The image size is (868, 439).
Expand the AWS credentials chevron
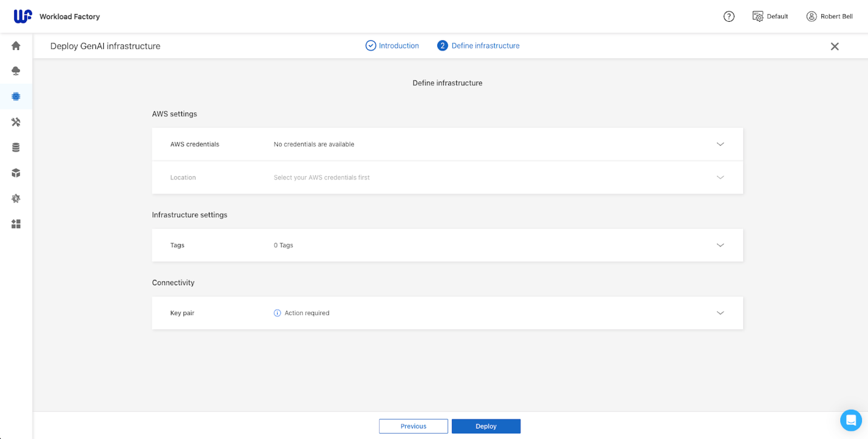click(721, 145)
